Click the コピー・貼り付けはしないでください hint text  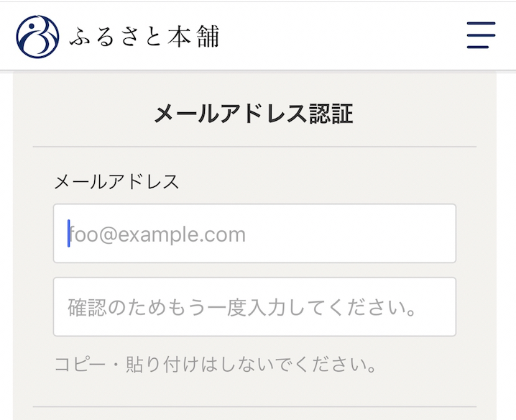[216, 365]
